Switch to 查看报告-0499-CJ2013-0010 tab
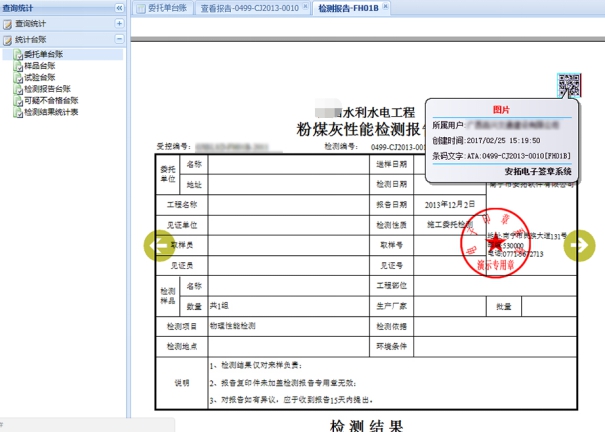Screen dimensions: 605x433 [248, 8]
